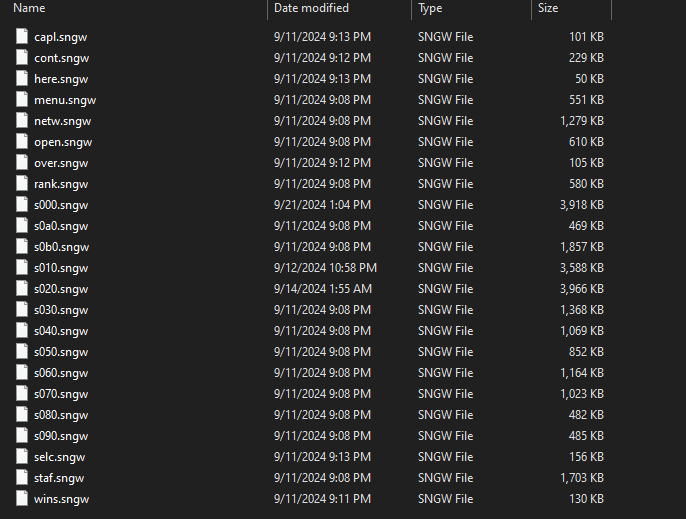
Task: Select the menu.sngw file icon
Action: pos(23,100)
